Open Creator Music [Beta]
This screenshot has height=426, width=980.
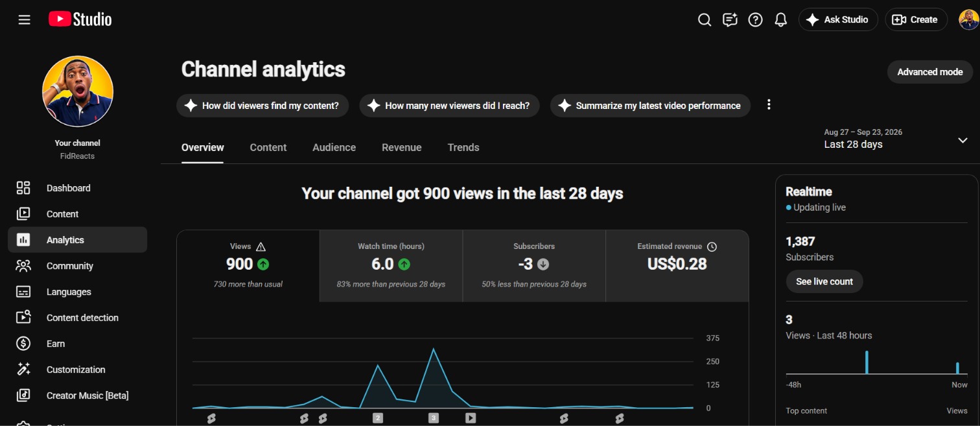point(78,396)
